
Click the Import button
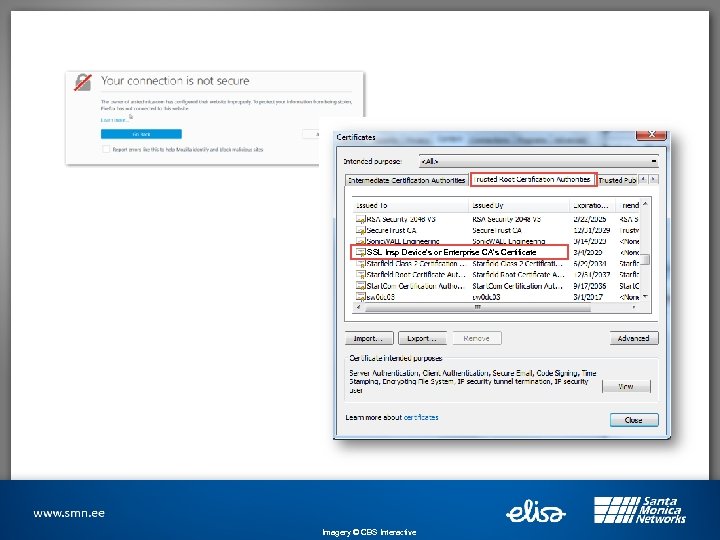pos(369,338)
